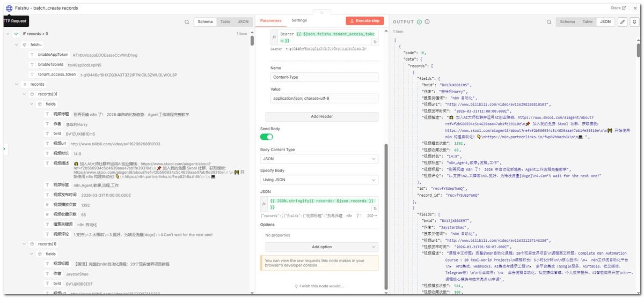Open search in the OUTPUT panel
644x298 pixels.
tap(550, 22)
